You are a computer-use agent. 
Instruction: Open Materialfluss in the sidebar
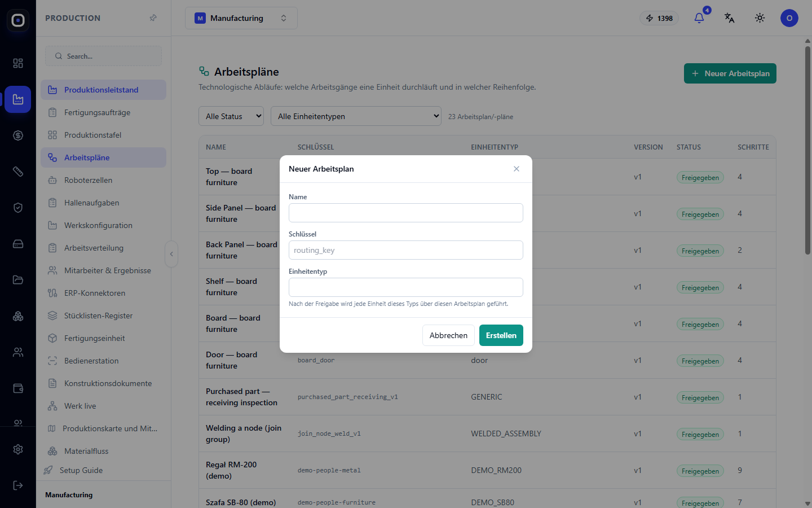[104, 451]
